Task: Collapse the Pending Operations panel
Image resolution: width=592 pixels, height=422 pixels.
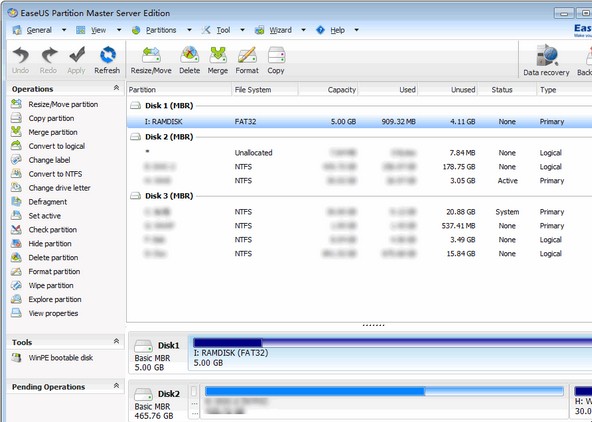Action: coord(116,386)
